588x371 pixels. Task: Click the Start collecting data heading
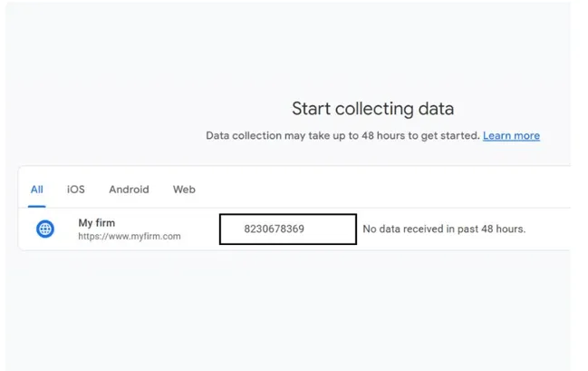tap(372, 109)
